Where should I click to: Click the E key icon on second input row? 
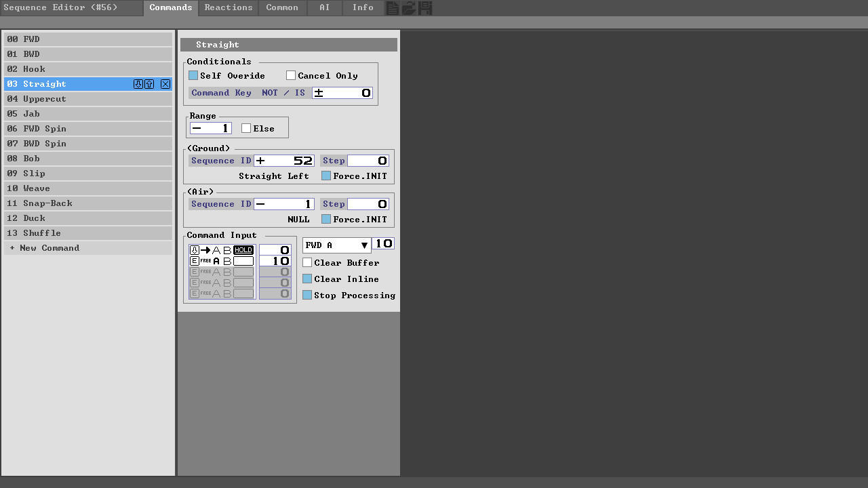point(195,260)
